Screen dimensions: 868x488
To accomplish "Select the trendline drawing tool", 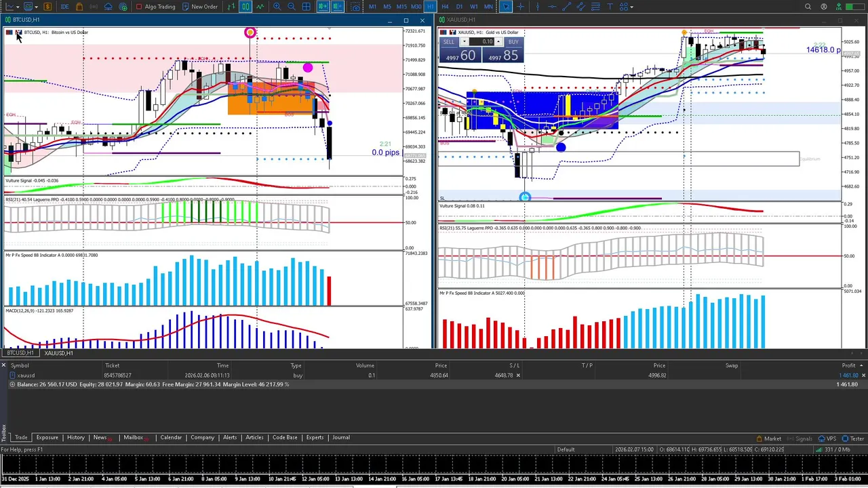I will pyautogui.click(x=566, y=7).
